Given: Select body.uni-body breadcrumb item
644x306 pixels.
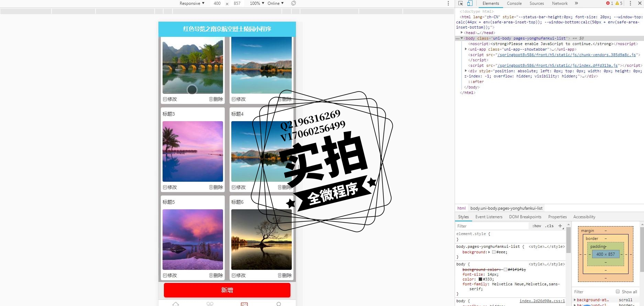Looking at the screenshot, I should (506, 208).
